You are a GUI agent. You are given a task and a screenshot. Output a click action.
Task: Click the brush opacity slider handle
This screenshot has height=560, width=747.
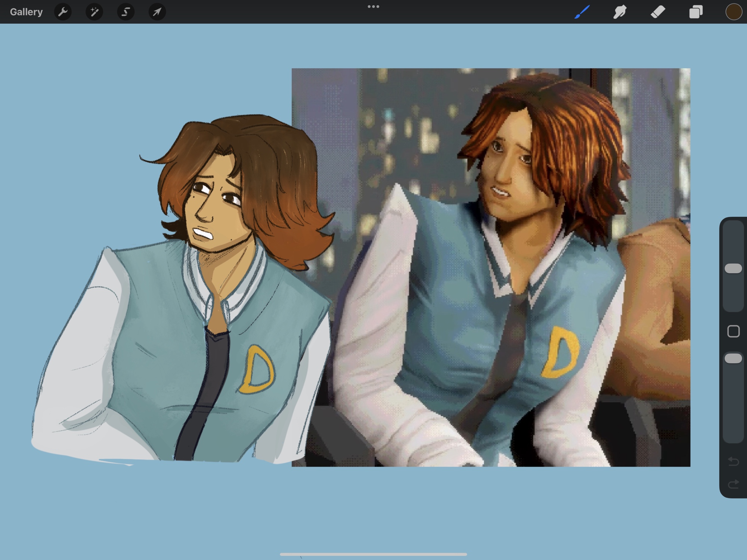(733, 358)
